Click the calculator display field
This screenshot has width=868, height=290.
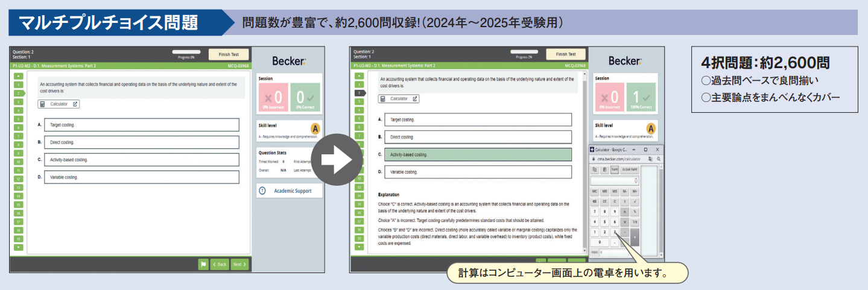tap(614, 180)
